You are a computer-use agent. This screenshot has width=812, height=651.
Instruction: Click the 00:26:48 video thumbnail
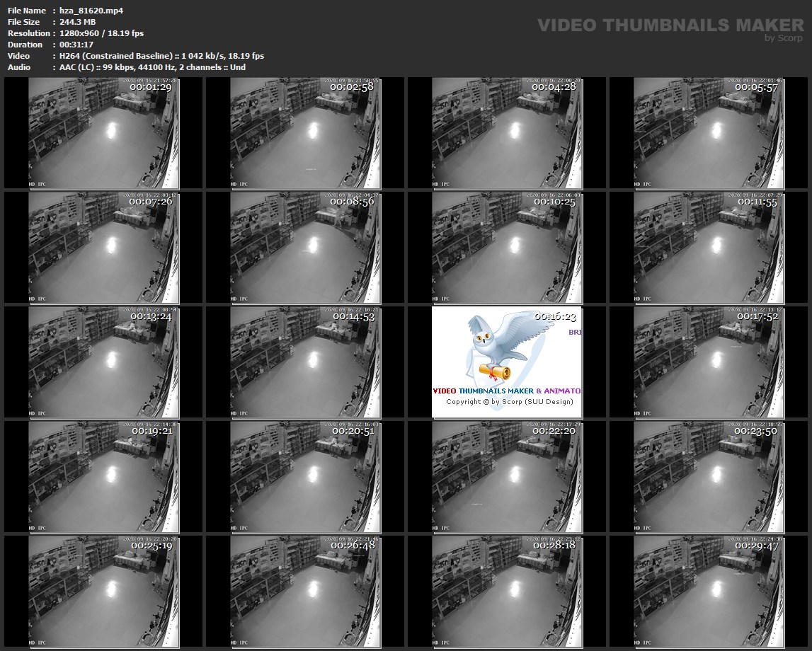pyautogui.click(x=305, y=591)
